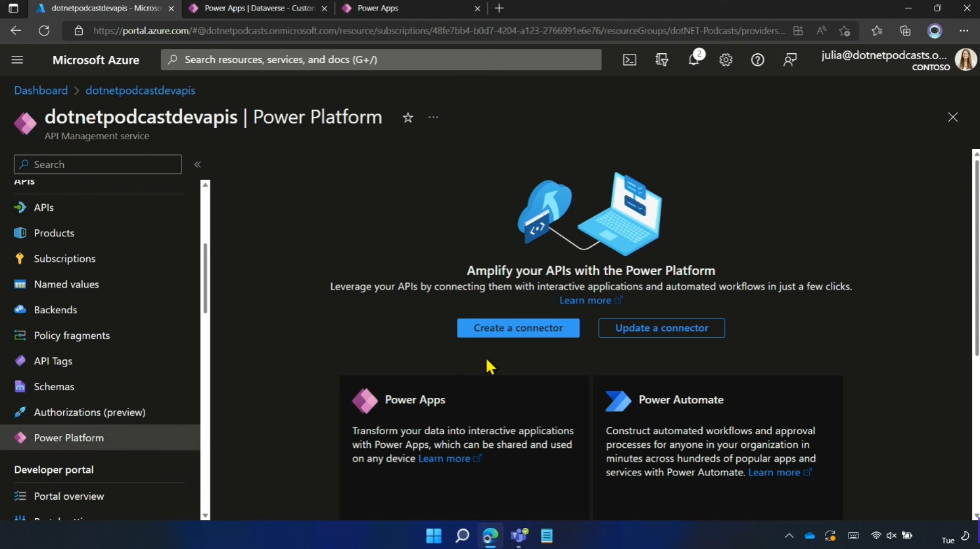Open Microsoft Teams from the taskbar

click(x=519, y=536)
